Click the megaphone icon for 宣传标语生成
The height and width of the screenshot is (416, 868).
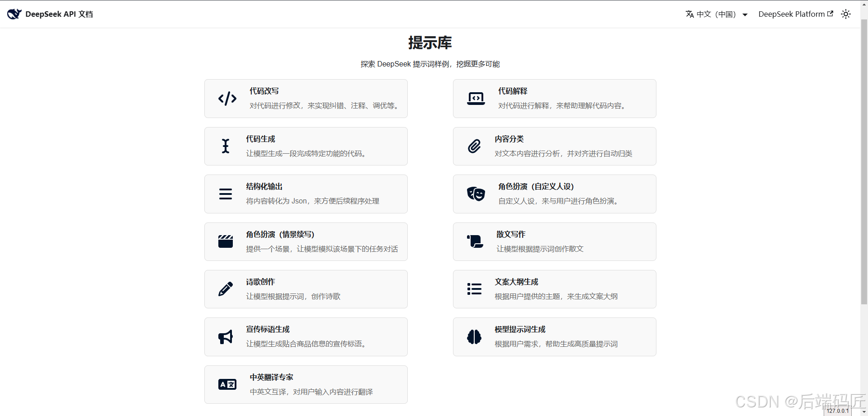(226, 337)
